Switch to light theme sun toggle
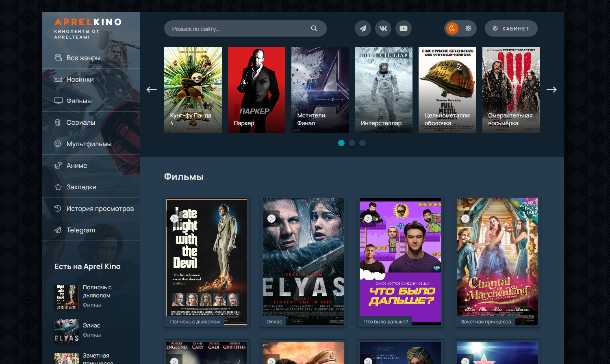This screenshot has height=364, width=610. tap(469, 28)
